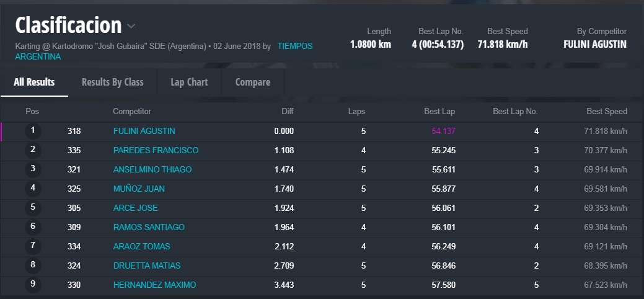Open the TIEMPOS ARGENTINA organizer link
644x299 pixels.
pyautogui.click(x=294, y=46)
